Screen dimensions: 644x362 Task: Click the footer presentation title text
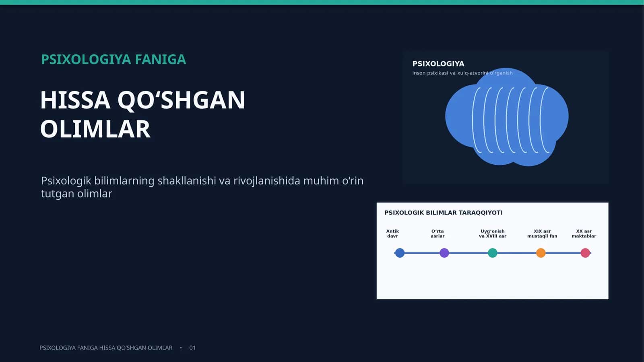point(106,348)
